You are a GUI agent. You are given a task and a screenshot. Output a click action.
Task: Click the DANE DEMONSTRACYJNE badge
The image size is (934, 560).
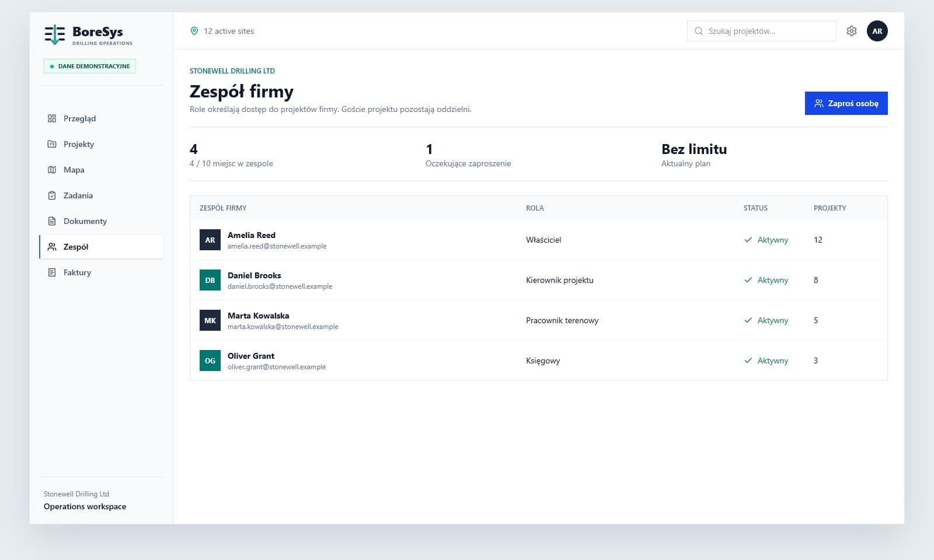click(90, 66)
